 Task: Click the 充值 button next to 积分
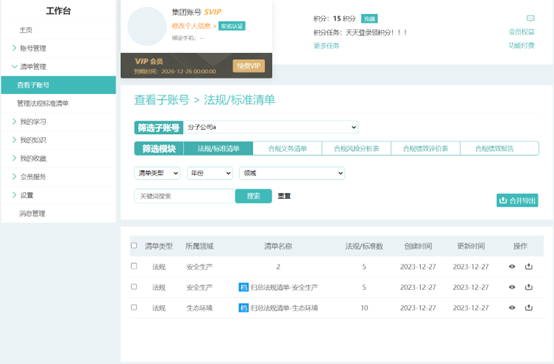[369, 18]
